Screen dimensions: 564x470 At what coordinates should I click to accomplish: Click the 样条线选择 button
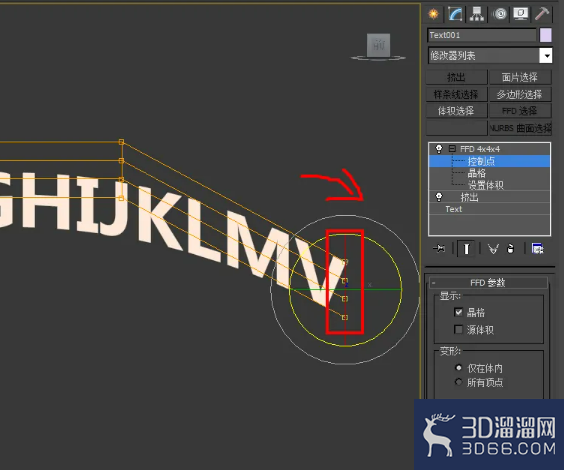(x=456, y=94)
